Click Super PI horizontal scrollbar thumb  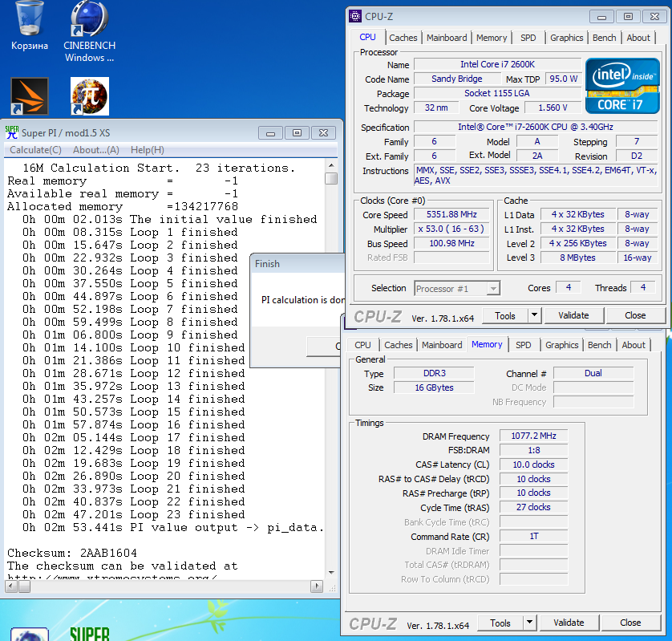24,586
